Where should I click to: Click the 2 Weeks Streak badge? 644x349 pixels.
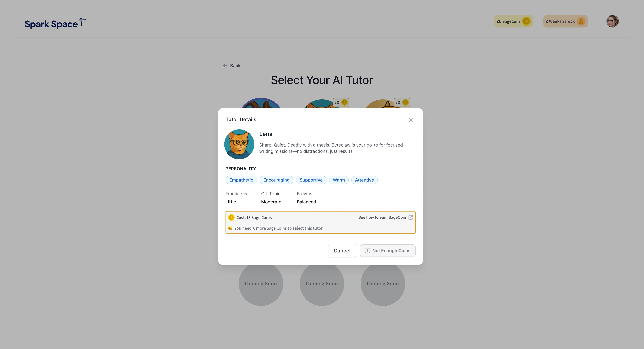pyautogui.click(x=565, y=21)
